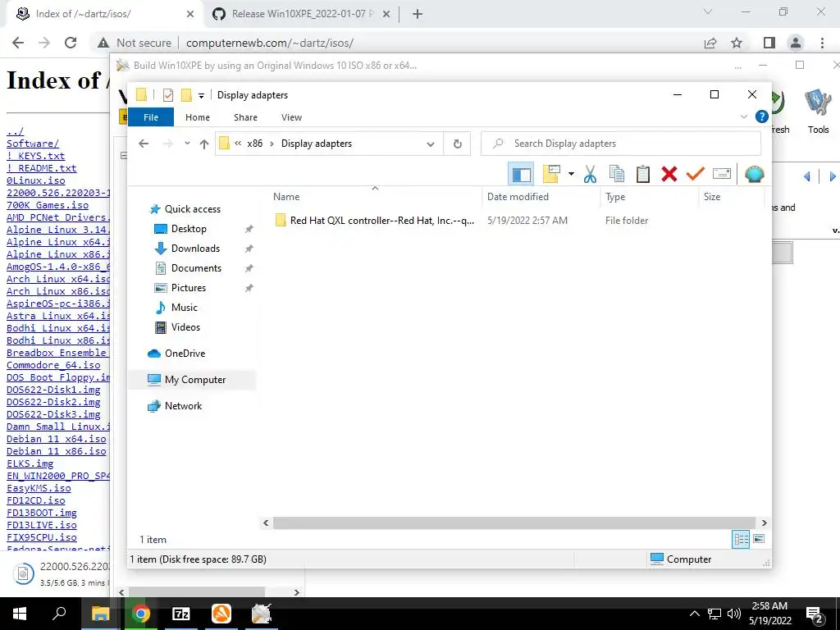Go back in the Explorer window
The width and height of the screenshot is (840, 630).
(x=144, y=144)
